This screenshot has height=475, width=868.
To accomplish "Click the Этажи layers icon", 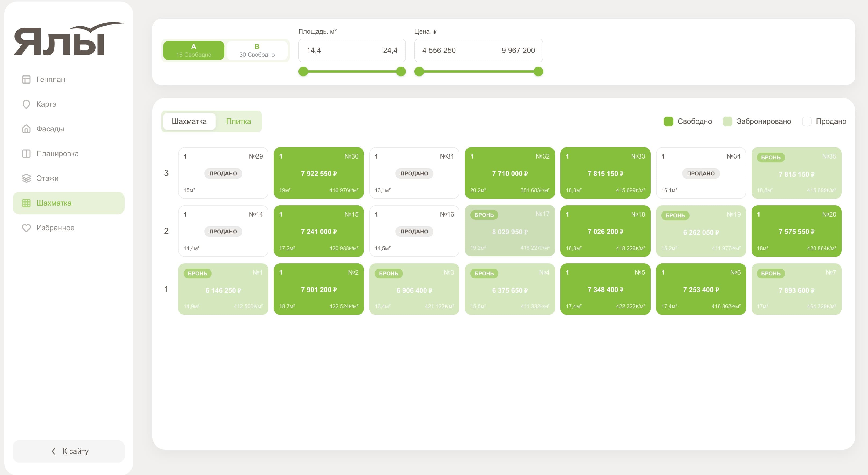I will pyautogui.click(x=26, y=178).
